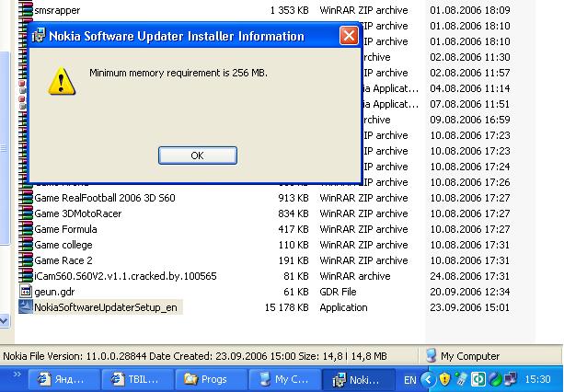Screen dimensions: 564x392
Task: Click the 15 178 KB size value
Action: [287, 307]
